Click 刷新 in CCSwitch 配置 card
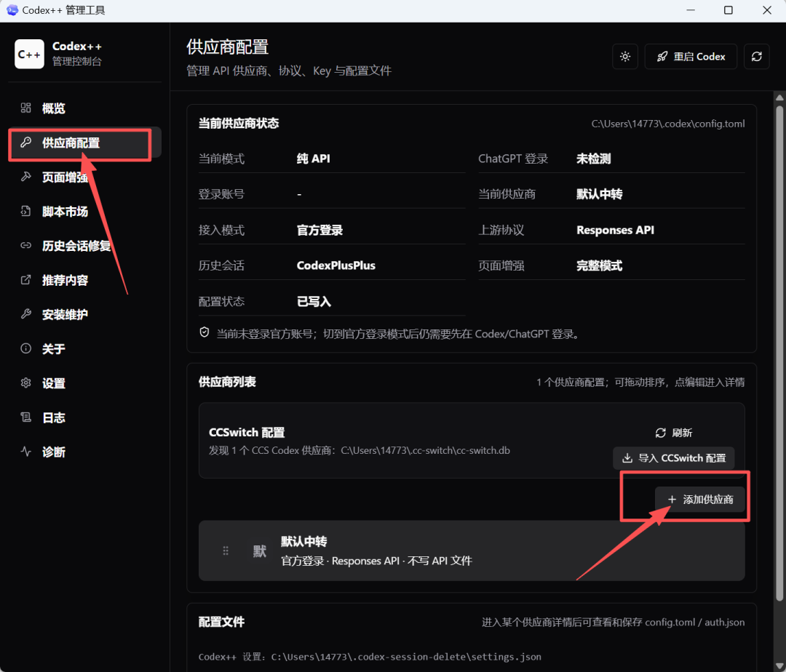786x672 pixels. 674,433
